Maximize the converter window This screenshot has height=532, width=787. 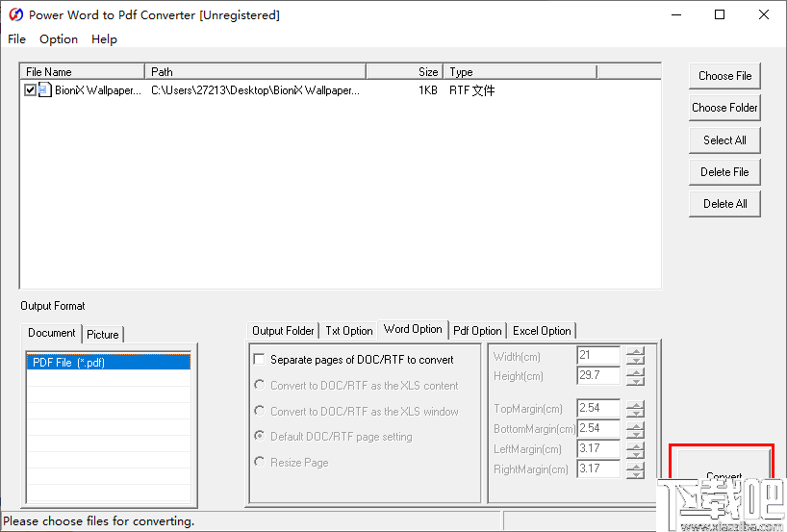click(720, 14)
